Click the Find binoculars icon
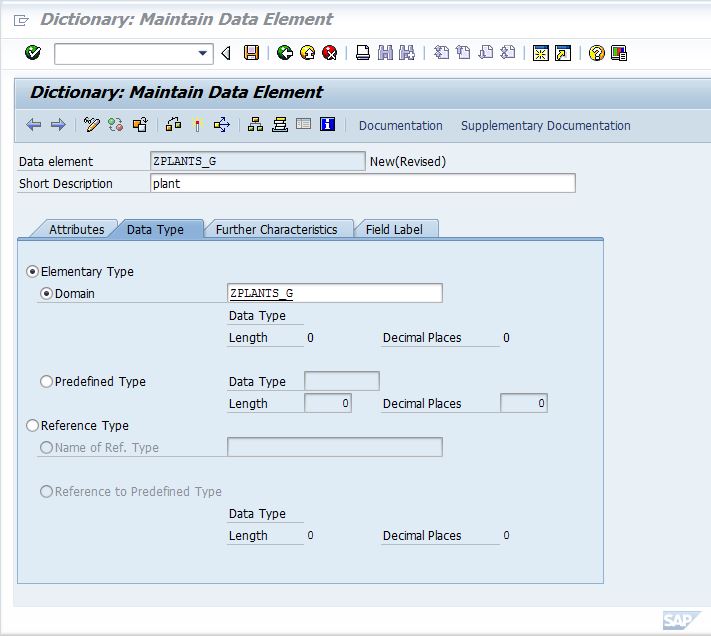 [385, 53]
